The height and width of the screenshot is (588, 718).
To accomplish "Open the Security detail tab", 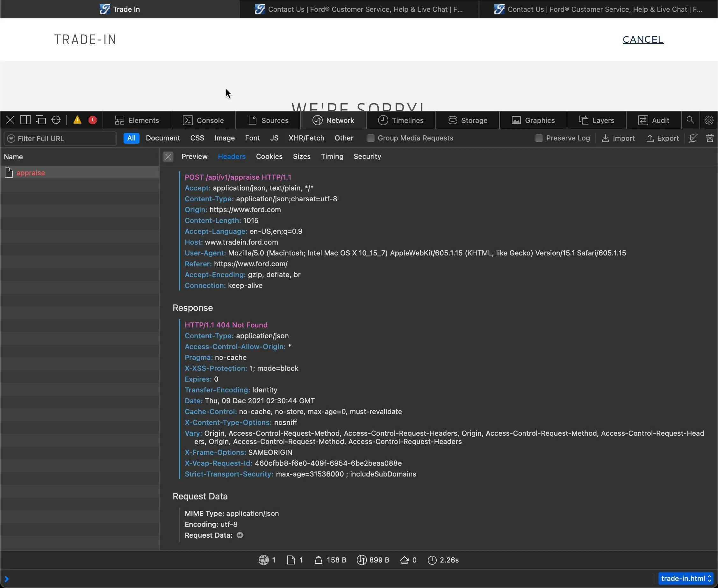I will click(368, 156).
